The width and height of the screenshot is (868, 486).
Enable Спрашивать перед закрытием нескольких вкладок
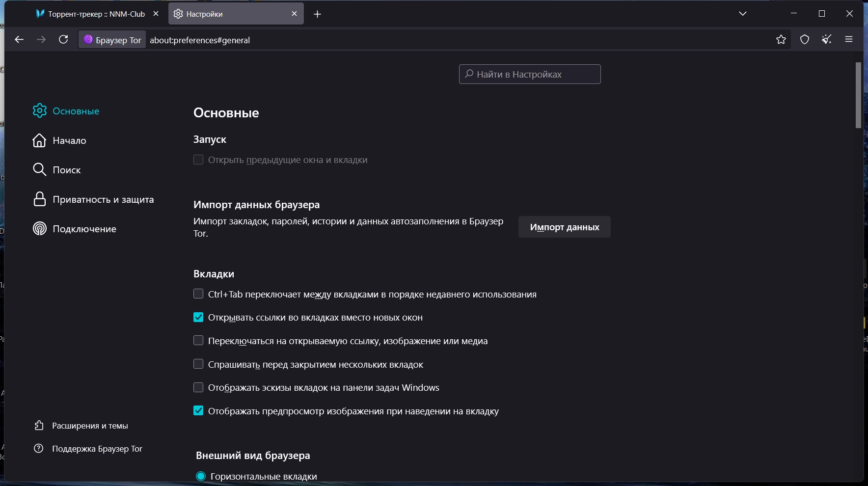(x=198, y=364)
